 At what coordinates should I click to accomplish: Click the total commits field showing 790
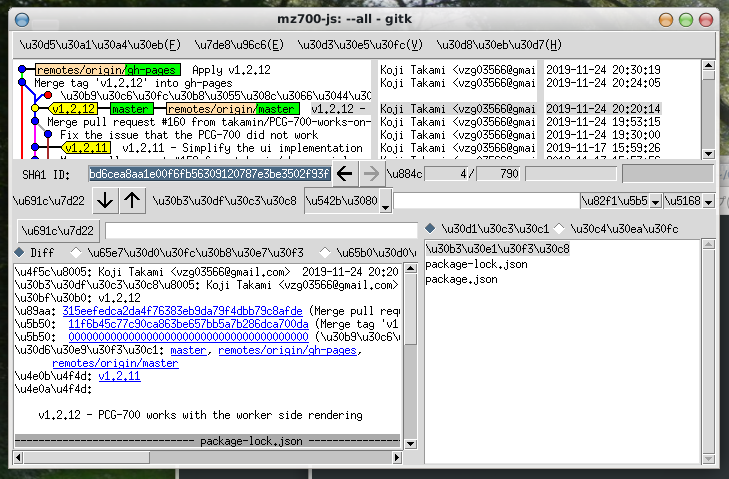coord(498,174)
